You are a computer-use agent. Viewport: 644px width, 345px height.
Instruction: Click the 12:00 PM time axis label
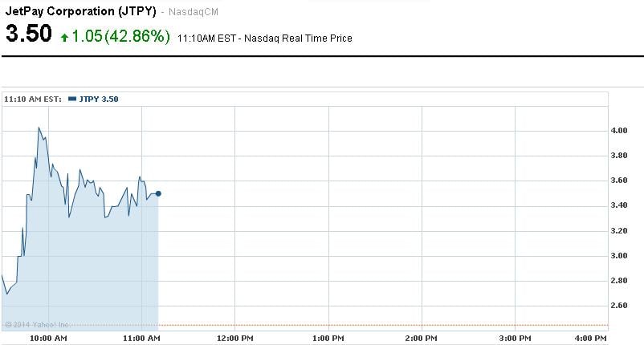click(x=234, y=339)
